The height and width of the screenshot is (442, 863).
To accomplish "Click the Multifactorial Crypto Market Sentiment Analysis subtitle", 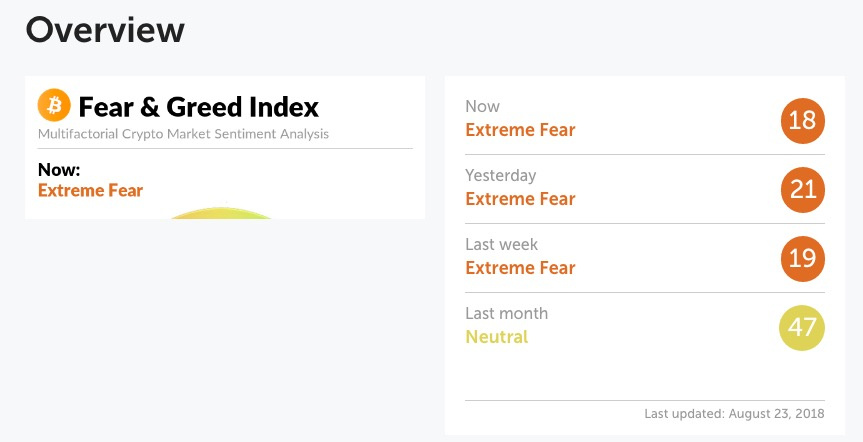I will pyautogui.click(x=183, y=134).
